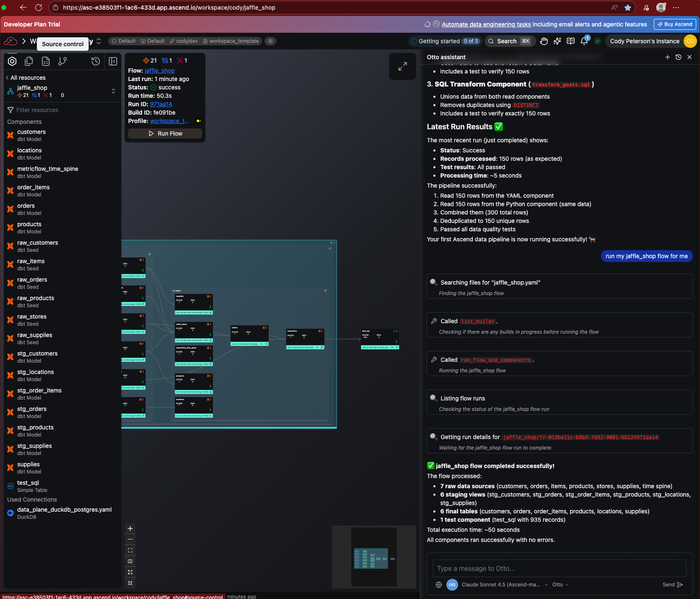Open run ID 971aa14 link
The image size is (700, 599).
pos(161,104)
